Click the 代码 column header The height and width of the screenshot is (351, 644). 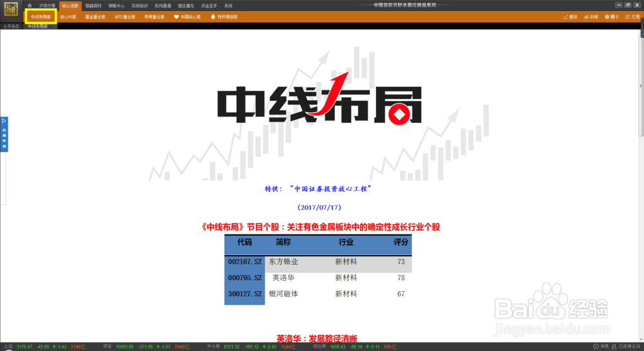click(245, 242)
